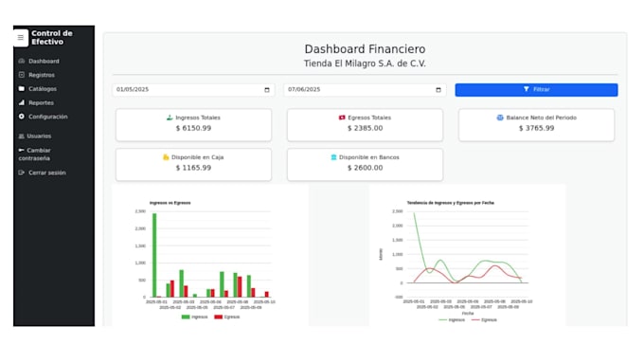Click the Egresos Totales money icon
This screenshot has height=363, width=644.
[x=342, y=118]
